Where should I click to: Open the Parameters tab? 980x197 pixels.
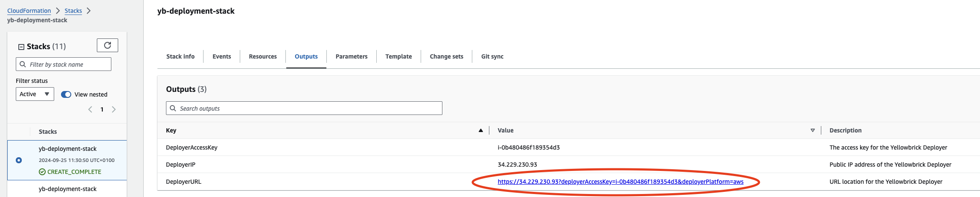coord(351,56)
